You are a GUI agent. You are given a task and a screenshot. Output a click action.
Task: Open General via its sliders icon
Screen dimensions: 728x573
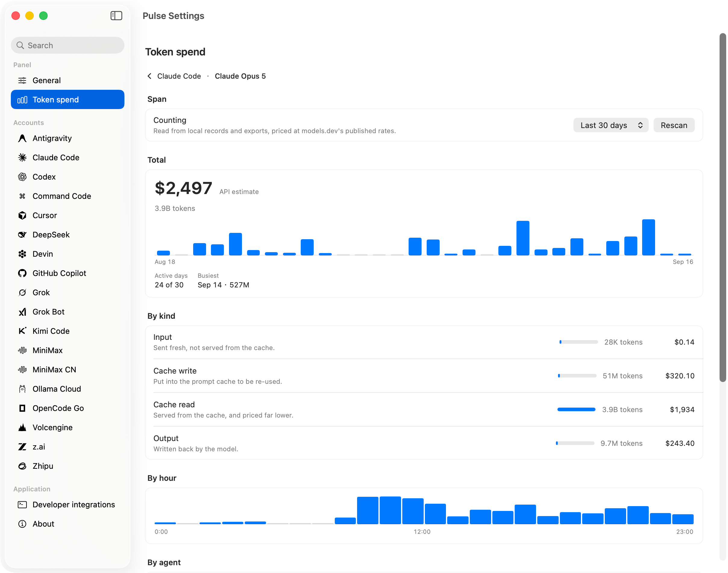(x=22, y=80)
